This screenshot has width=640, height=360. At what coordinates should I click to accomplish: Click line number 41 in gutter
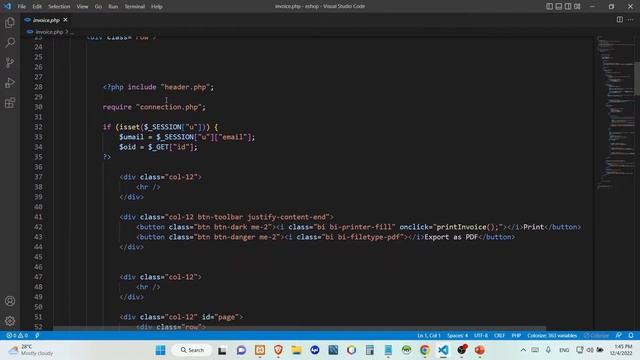point(38,217)
